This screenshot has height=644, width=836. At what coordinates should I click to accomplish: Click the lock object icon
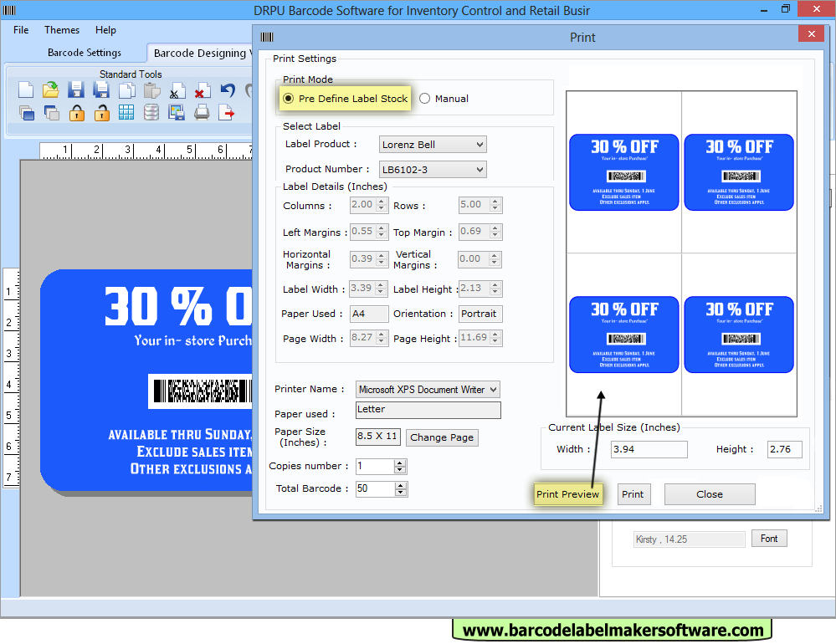pyautogui.click(x=75, y=113)
